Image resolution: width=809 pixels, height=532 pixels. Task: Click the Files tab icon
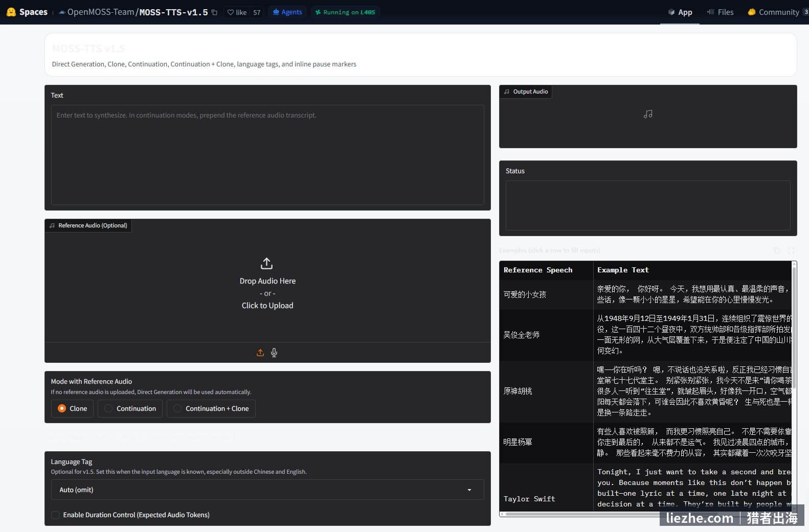[710, 12]
